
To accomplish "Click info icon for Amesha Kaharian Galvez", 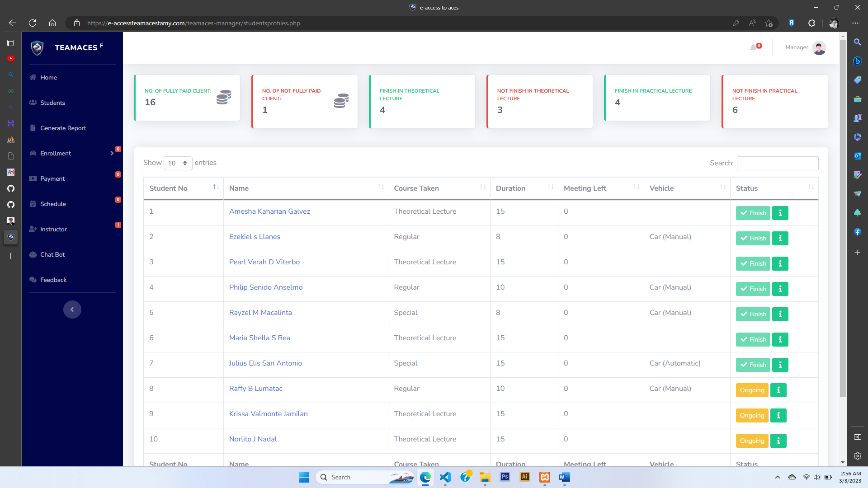I will [780, 213].
